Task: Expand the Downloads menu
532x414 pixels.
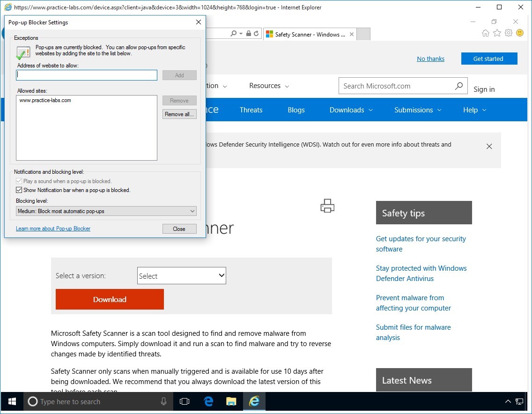Action: 351,110
